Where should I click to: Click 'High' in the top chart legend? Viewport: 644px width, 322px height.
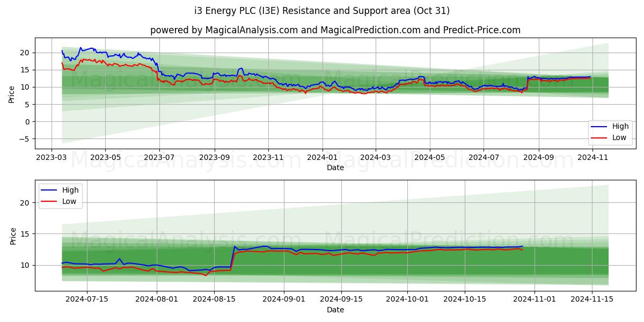[x=620, y=127]
